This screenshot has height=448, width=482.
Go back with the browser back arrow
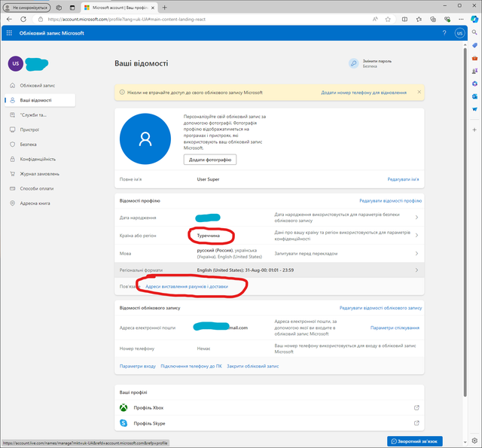tap(9, 19)
